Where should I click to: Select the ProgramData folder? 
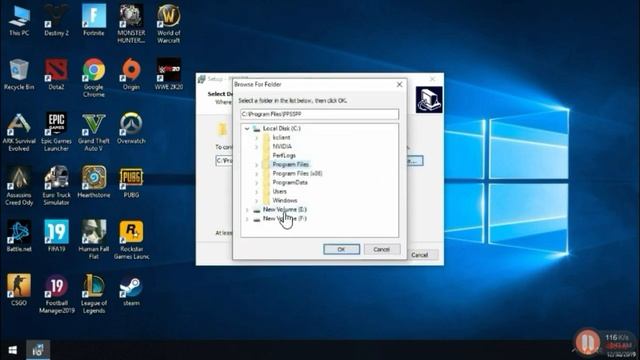(x=290, y=182)
